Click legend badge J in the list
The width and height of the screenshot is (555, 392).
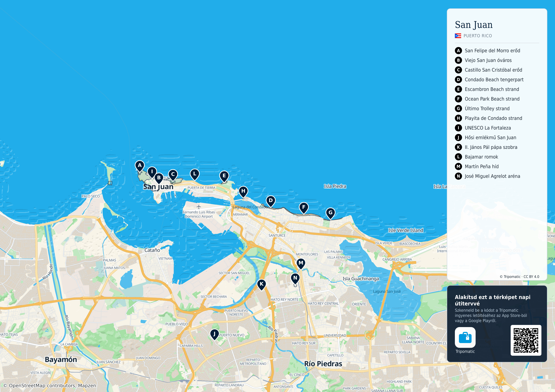click(x=458, y=138)
